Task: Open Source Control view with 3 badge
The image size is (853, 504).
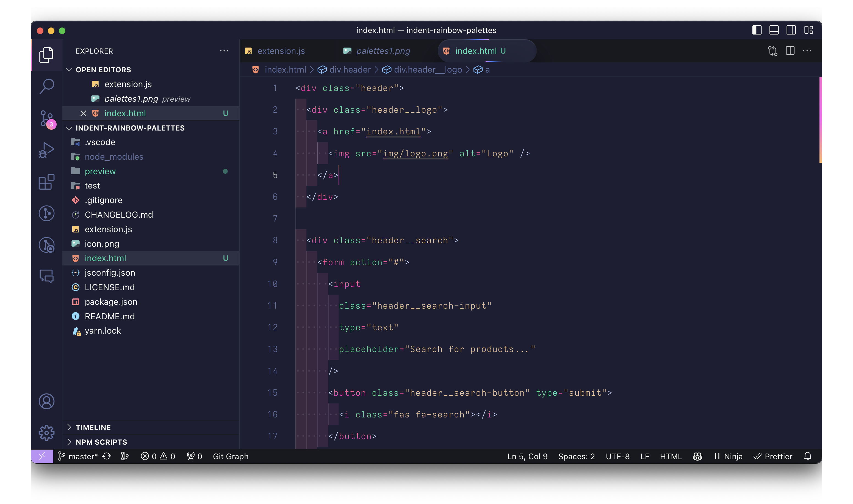Action: click(46, 118)
